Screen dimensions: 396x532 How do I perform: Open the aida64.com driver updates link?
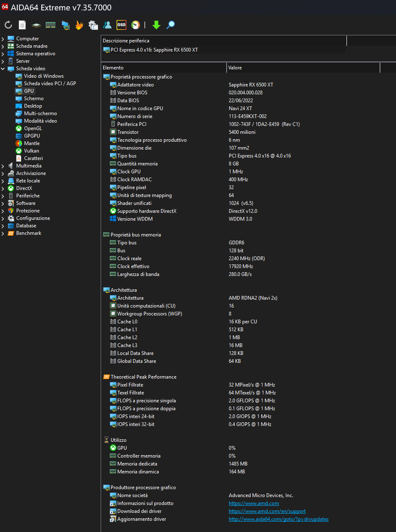279,519
